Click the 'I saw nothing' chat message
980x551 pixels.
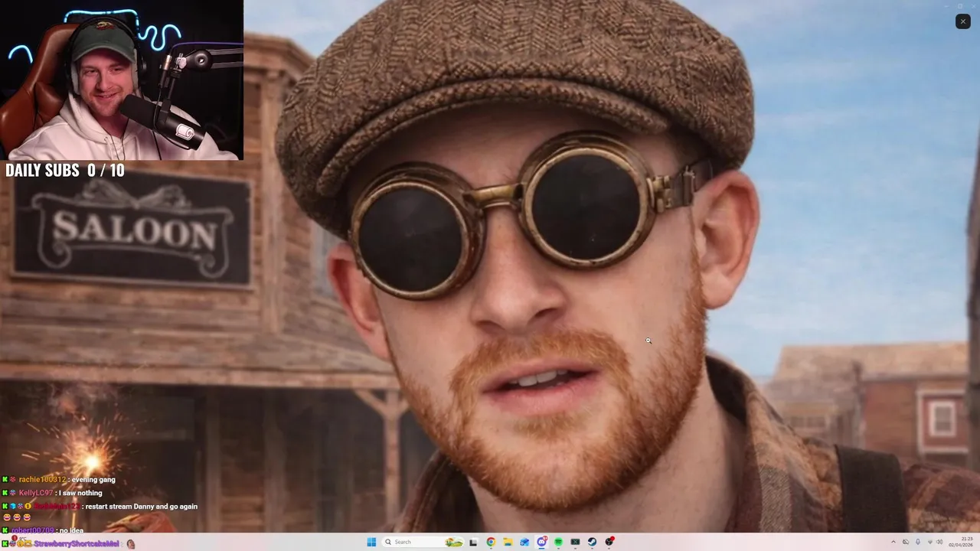tap(80, 493)
